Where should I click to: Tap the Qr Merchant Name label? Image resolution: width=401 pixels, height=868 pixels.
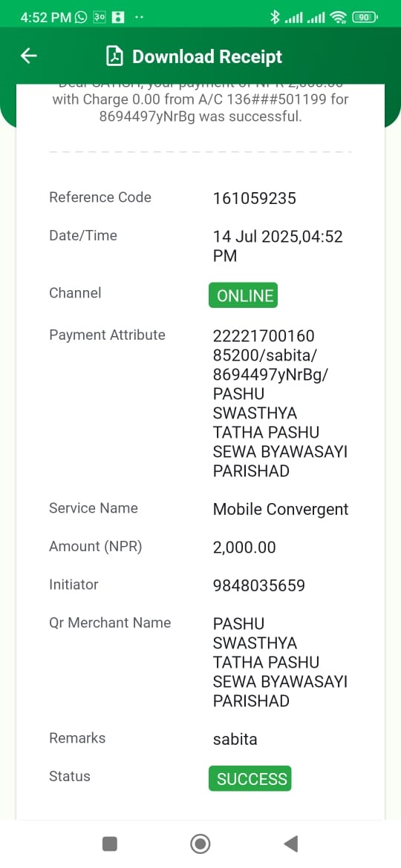[110, 622]
